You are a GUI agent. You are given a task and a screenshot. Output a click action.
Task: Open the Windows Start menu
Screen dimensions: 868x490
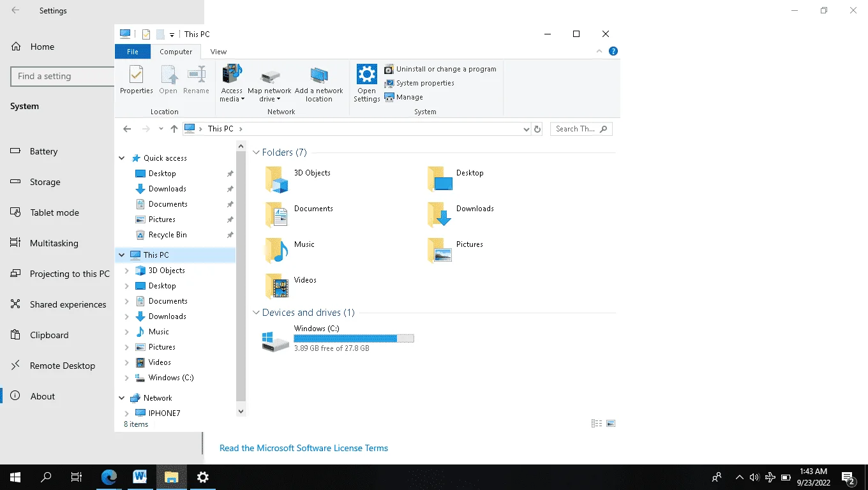pyautogui.click(x=15, y=477)
